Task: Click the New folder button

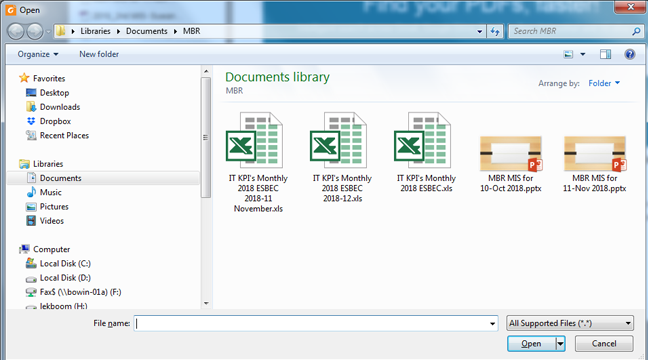Action: click(99, 54)
